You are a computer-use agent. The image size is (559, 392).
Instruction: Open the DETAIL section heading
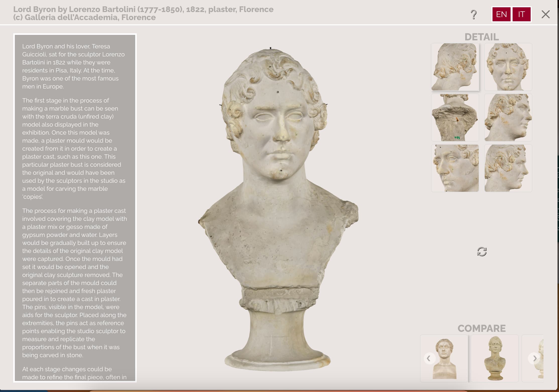click(x=481, y=37)
